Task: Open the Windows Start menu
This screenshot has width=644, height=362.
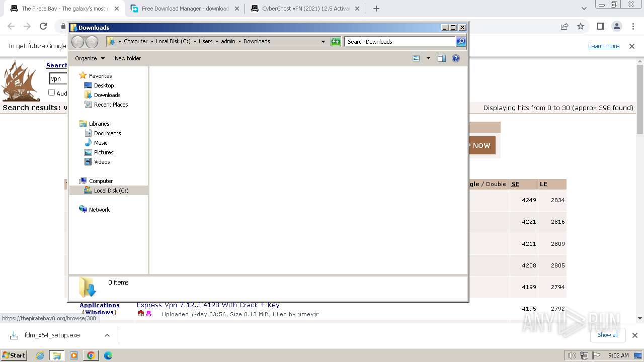Action: pyautogui.click(x=14, y=355)
